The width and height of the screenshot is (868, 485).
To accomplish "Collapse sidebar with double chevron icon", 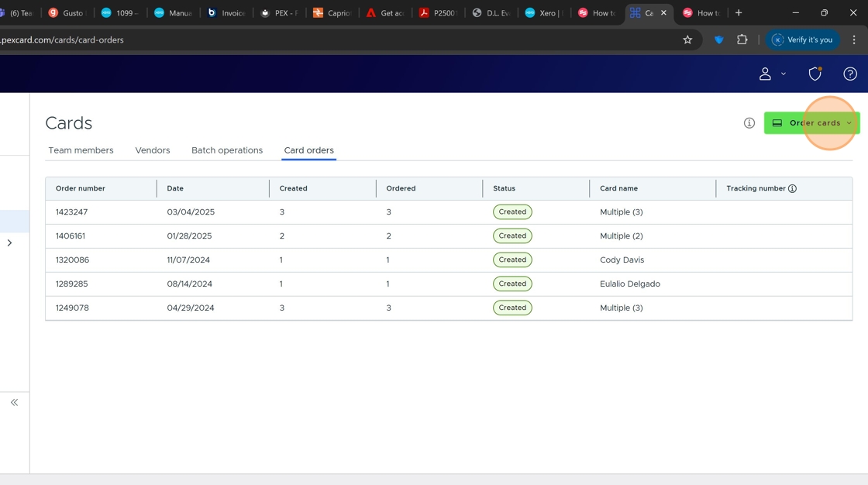I will 14,402.
